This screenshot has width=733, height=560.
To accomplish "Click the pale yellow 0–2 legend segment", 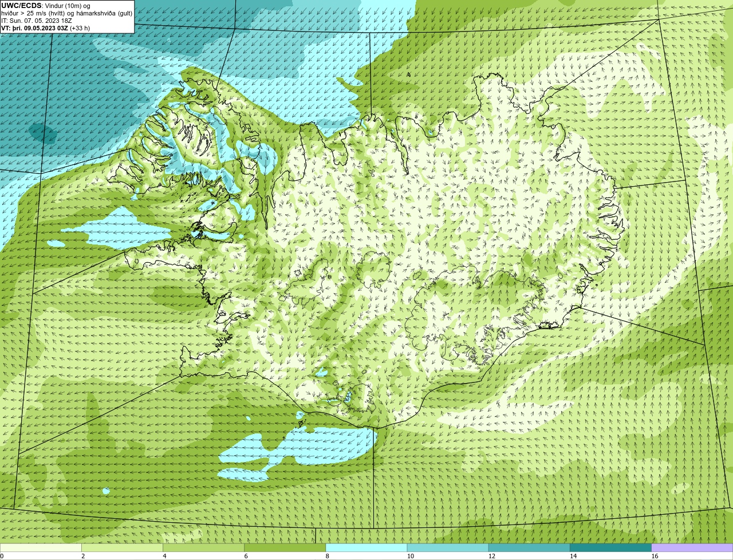I will 41,548.
